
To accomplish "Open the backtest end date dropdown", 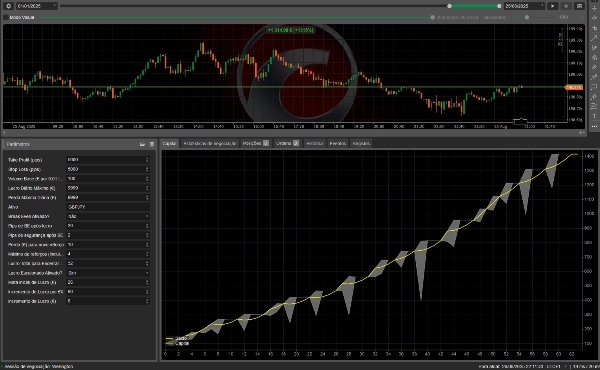I will pyautogui.click(x=524, y=6).
